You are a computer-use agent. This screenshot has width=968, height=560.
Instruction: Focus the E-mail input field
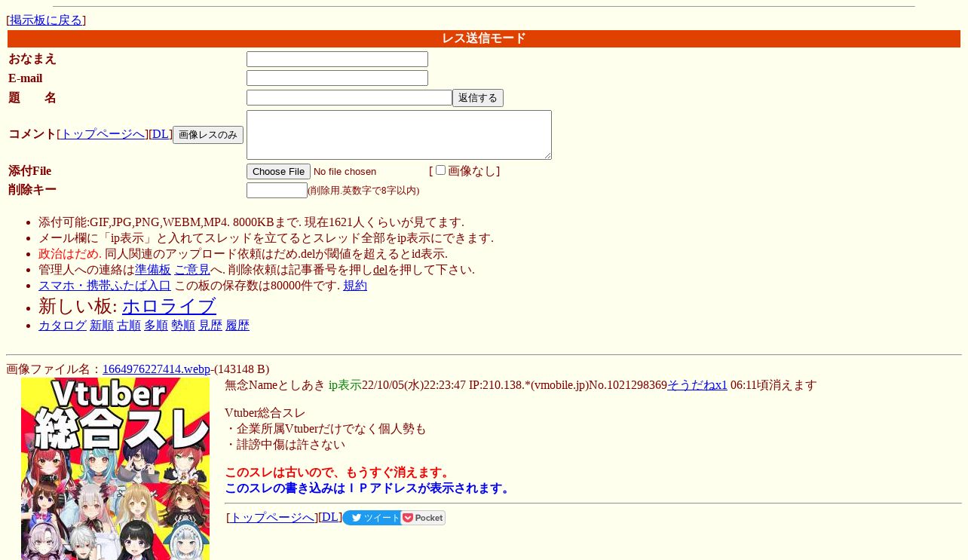[x=337, y=78]
